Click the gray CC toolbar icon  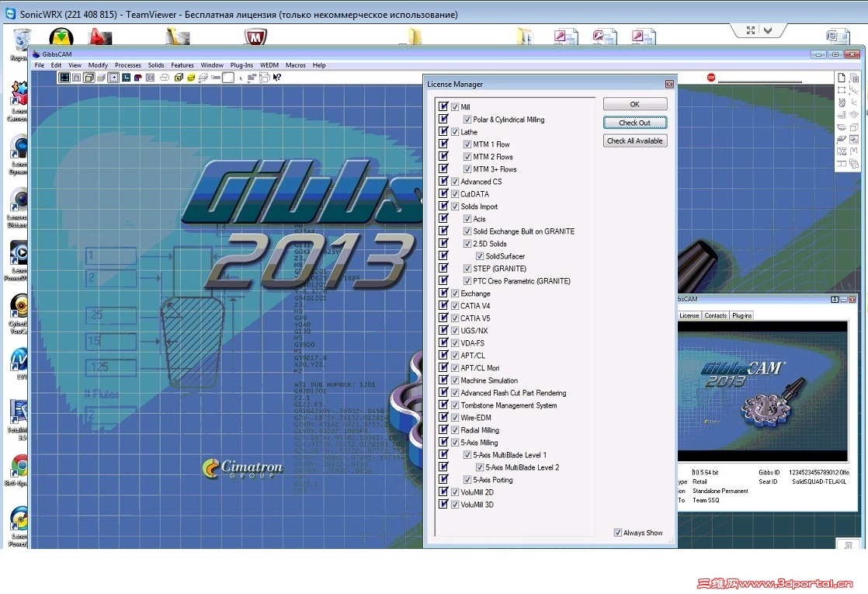(150, 78)
